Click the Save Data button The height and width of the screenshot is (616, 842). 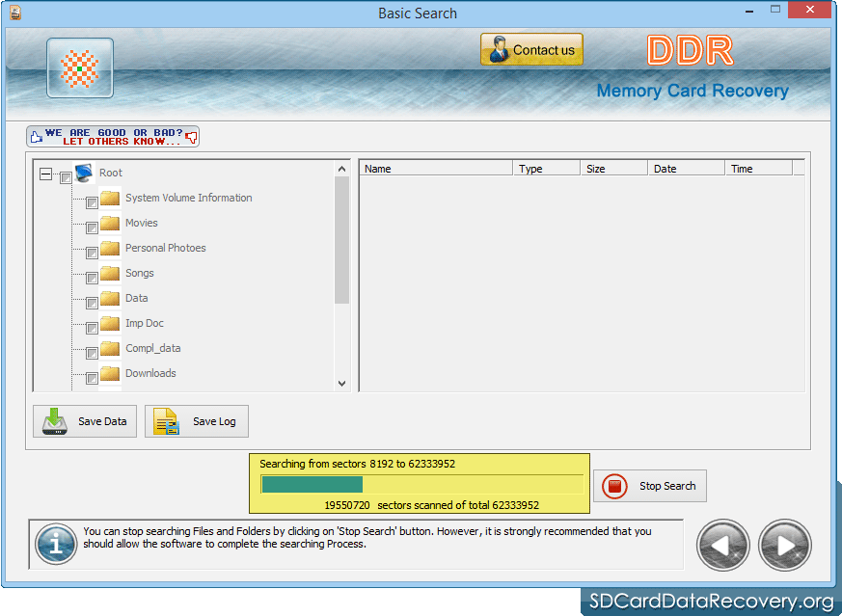pos(85,421)
